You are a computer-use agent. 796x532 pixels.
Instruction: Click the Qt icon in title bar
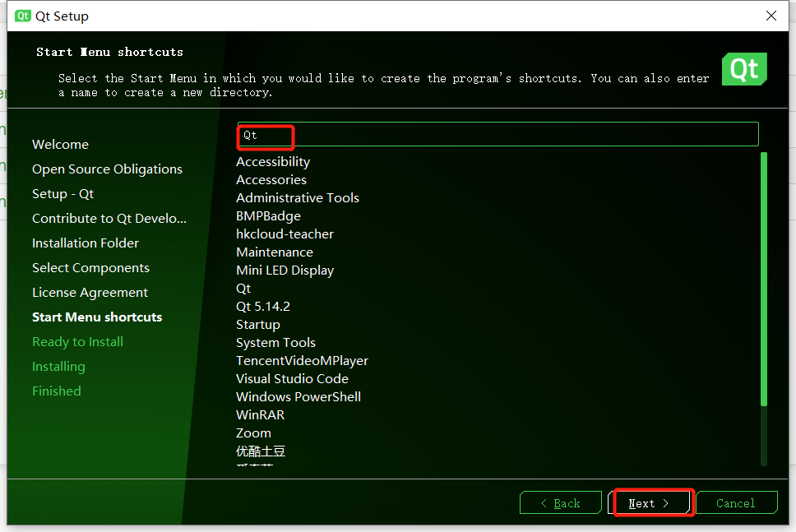click(23, 16)
